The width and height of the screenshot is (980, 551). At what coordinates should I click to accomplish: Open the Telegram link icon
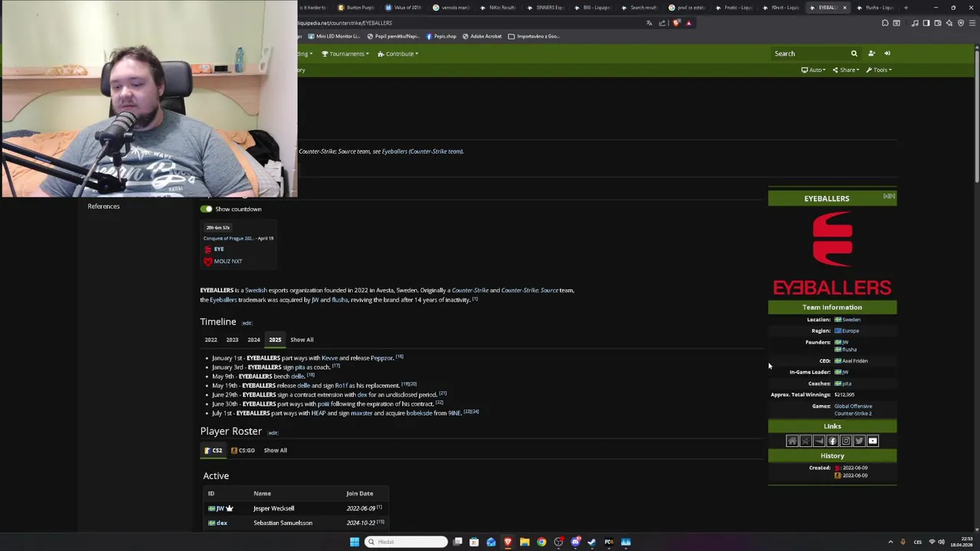819,441
